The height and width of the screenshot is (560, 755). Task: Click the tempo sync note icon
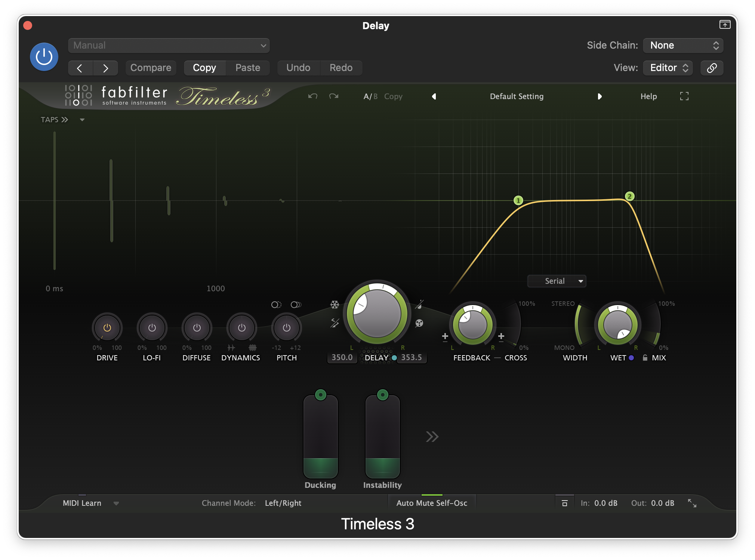tap(419, 304)
